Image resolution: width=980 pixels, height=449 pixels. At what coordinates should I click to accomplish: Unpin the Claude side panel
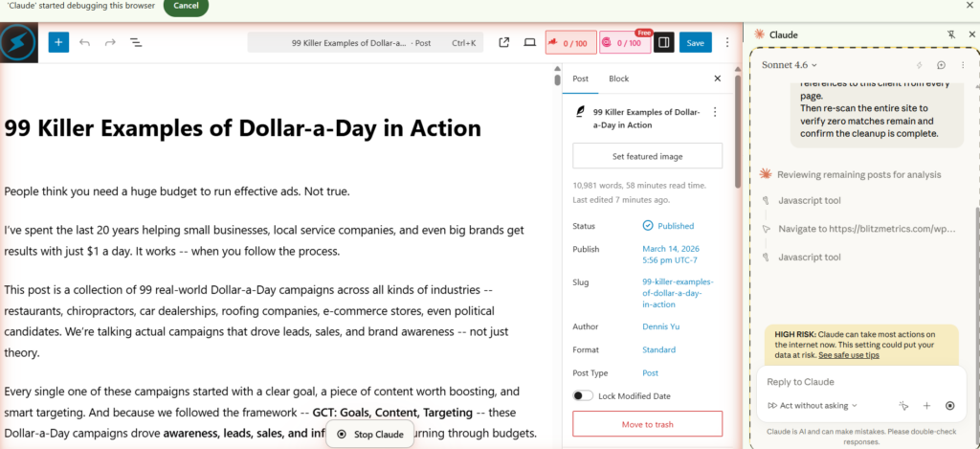coord(950,34)
